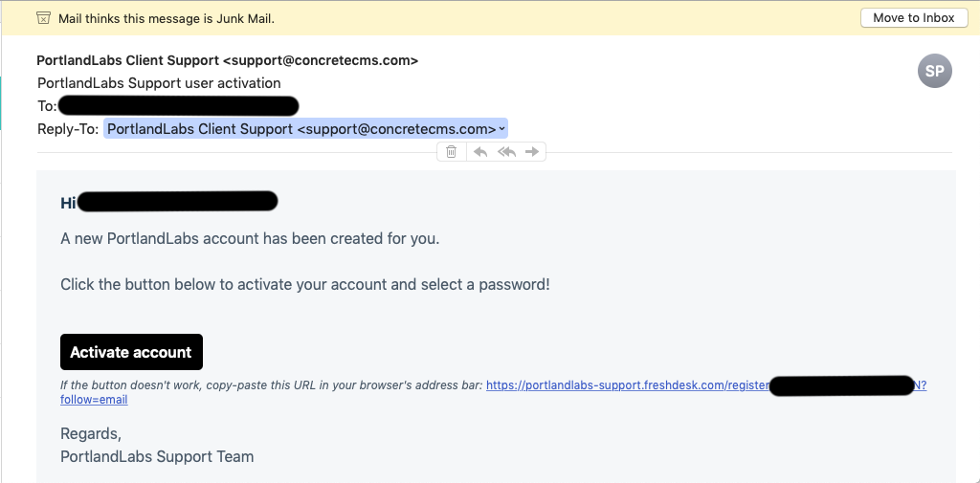Click the 'PortlandLabs Support Team' signature

[157, 456]
